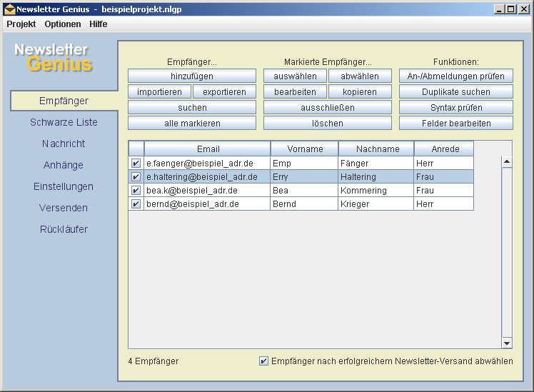Uncheck the bernd@beispiel_adr.de row checkbox
534x392 pixels.
pyautogui.click(x=136, y=204)
